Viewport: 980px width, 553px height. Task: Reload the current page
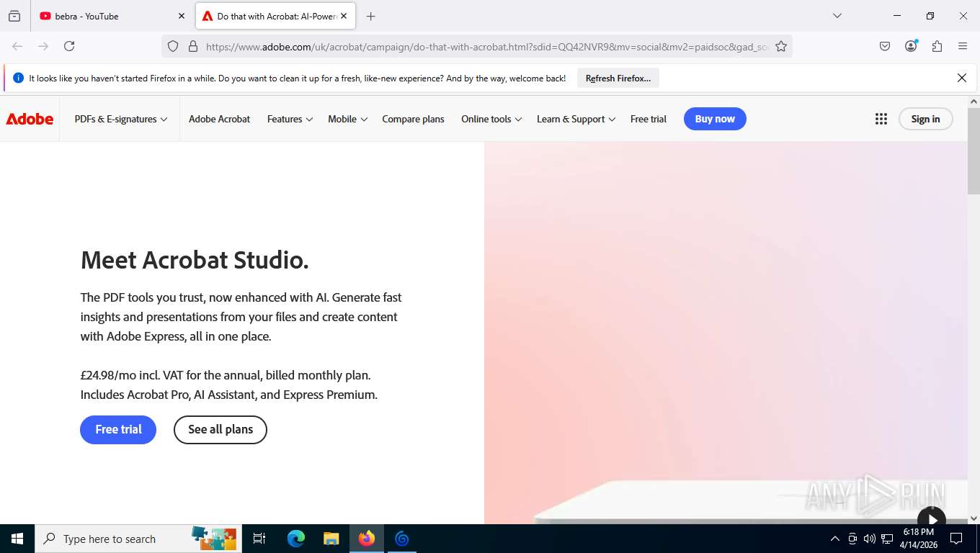[x=69, y=46]
